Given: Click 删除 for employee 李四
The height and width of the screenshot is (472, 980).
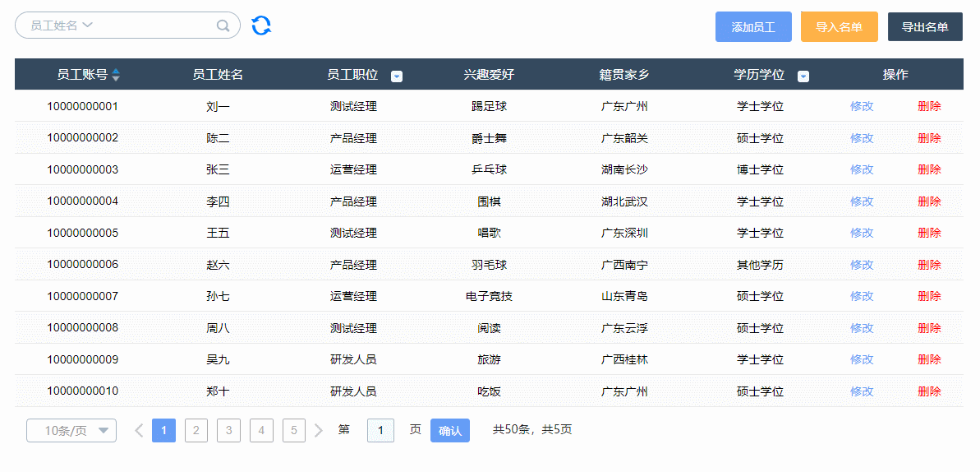Looking at the screenshot, I should 929,201.
